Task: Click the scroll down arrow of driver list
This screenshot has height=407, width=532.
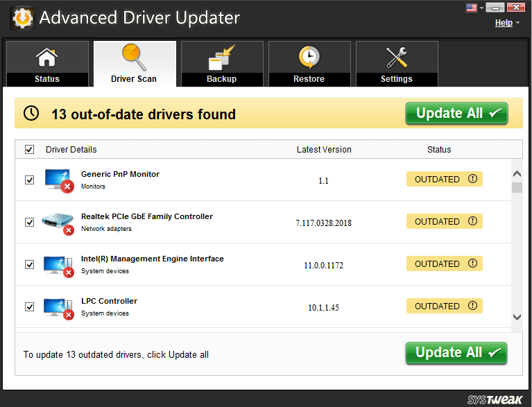Action: (x=517, y=317)
